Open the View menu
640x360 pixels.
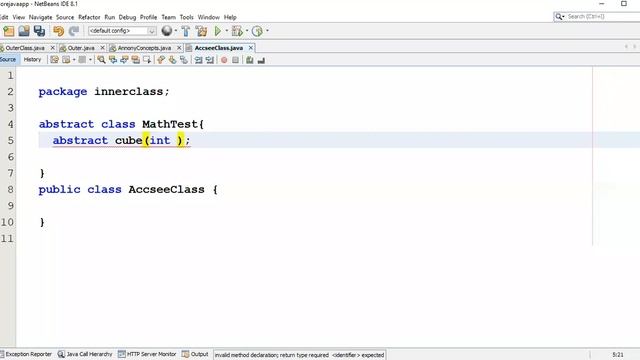pos(19,17)
